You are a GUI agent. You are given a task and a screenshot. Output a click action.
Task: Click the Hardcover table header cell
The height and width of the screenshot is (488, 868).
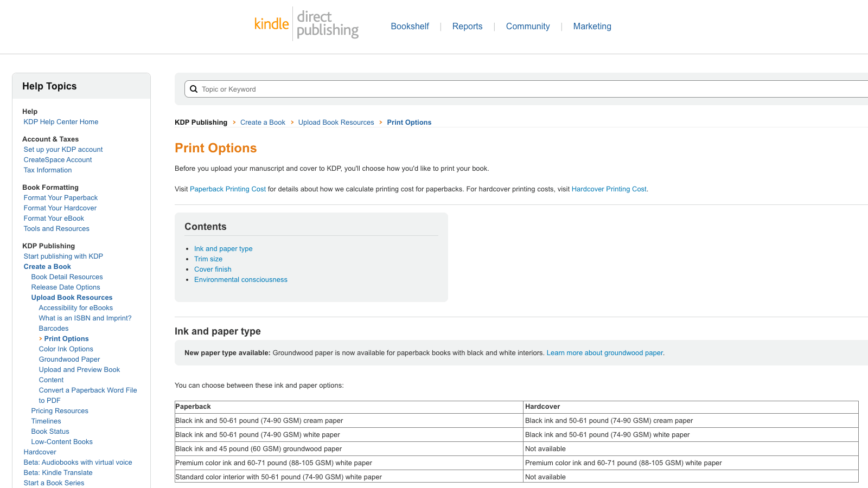pyautogui.click(x=691, y=407)
